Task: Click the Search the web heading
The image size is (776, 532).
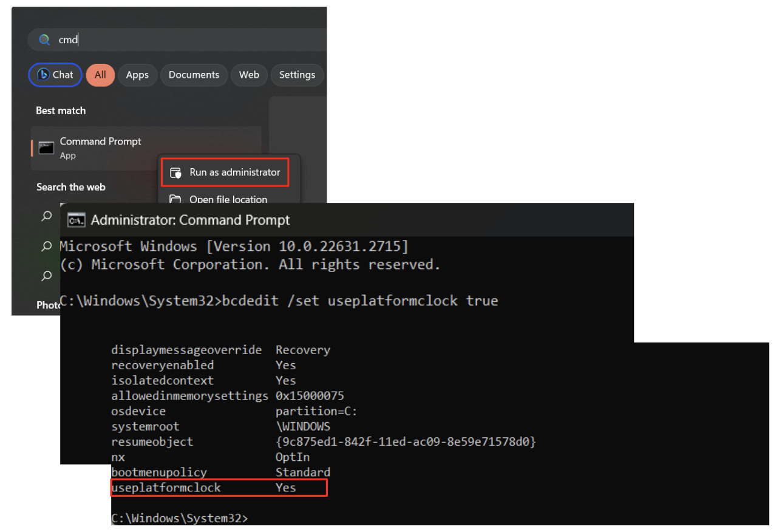Action: [71, 187]
